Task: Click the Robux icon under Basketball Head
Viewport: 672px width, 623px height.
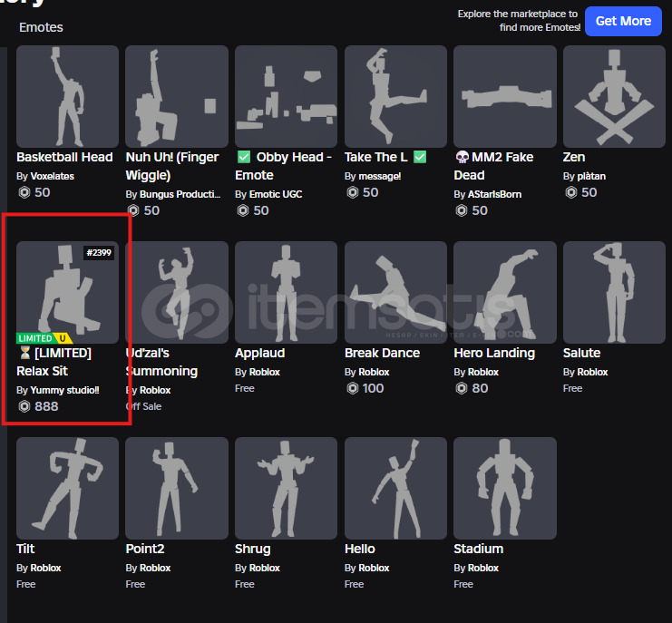Action: point(24,192)
